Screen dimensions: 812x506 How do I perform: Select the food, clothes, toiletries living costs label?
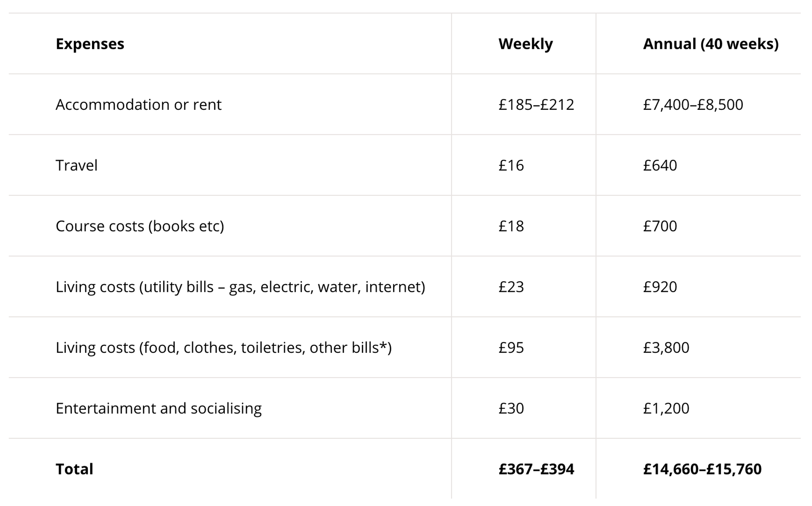[224, 347]
